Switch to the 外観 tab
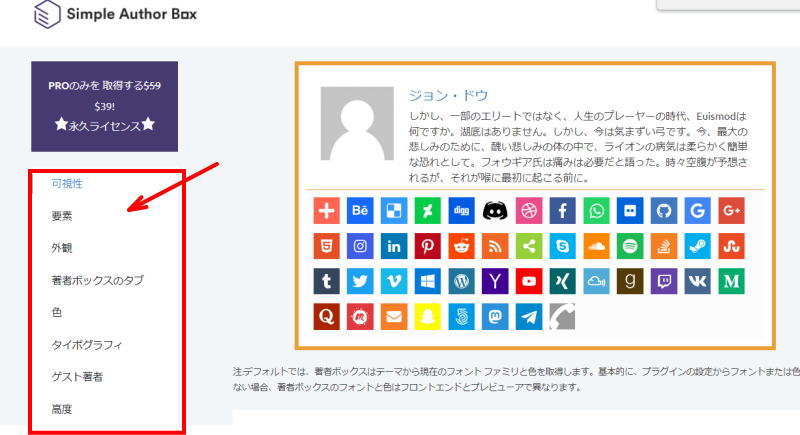The width and height of the screenshot is (800, 435). pos(62,248)
